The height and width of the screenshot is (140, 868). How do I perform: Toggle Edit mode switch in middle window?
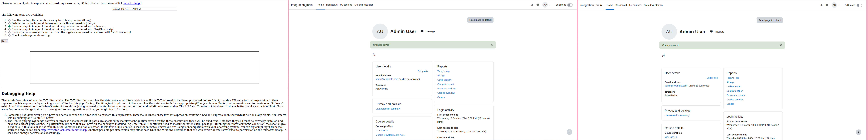click(570, 5)
